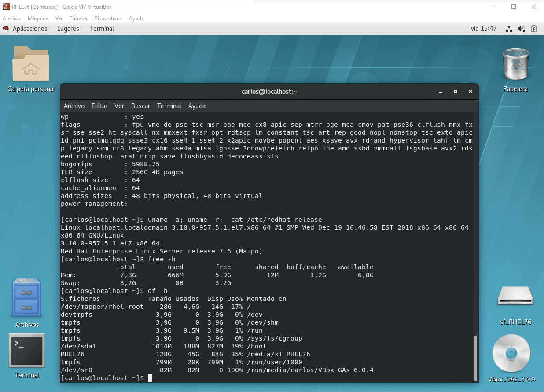Click the '/run/user/1000' mount point text
Viewport: 544px width, 392px height.
[275, 362]
